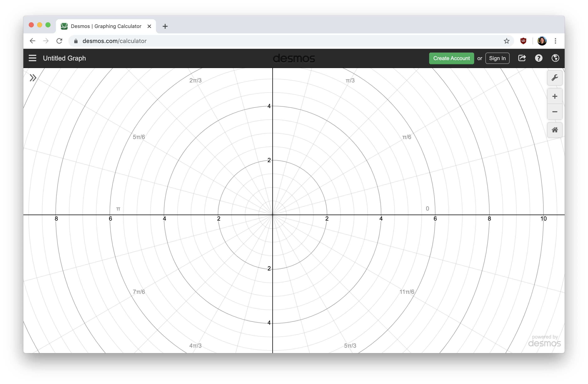Open Chrome three-dot menu
Screen dimensions: 588x384
pyautogui.click(x=555, y=41)
